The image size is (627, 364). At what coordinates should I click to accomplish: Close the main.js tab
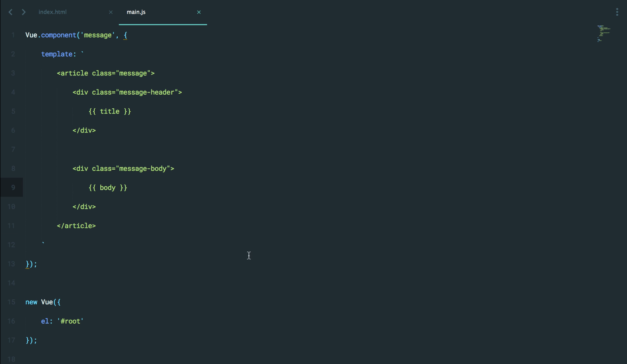(199, 12)
